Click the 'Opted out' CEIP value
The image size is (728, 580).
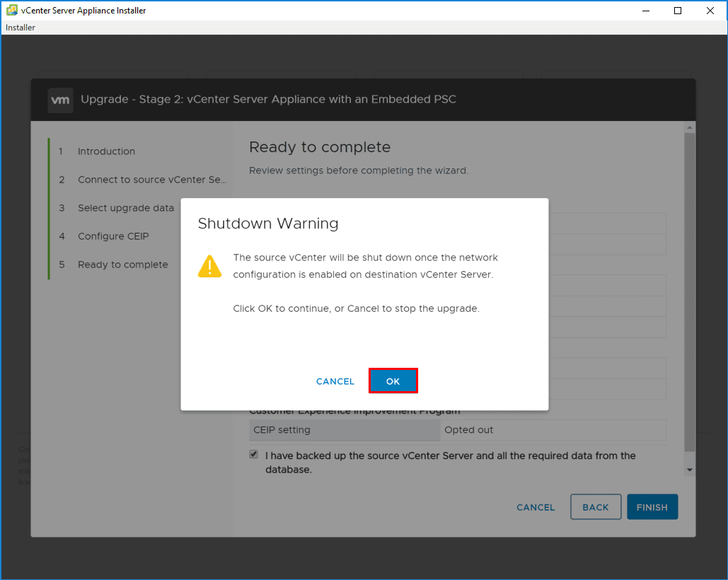coord(468,429)
